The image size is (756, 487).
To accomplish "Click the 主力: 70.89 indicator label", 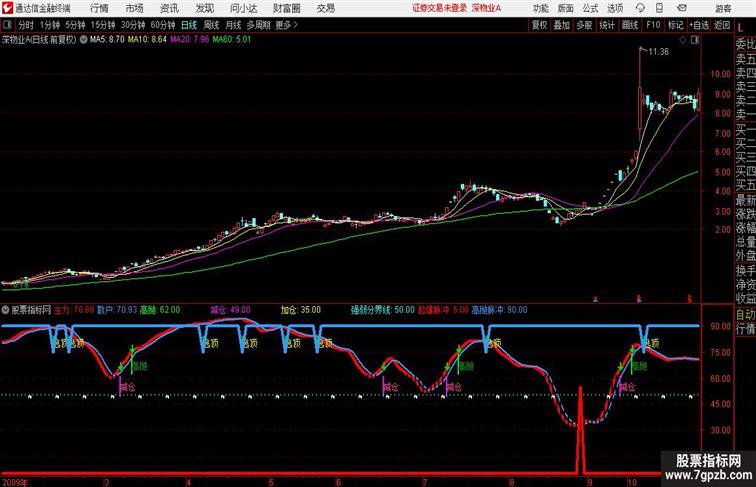I will point(74,310).
